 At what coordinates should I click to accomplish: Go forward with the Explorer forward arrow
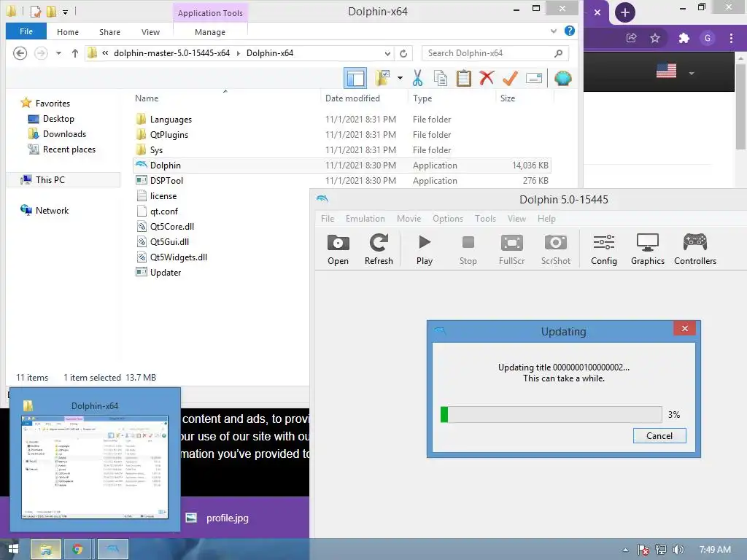coord(42,53)
